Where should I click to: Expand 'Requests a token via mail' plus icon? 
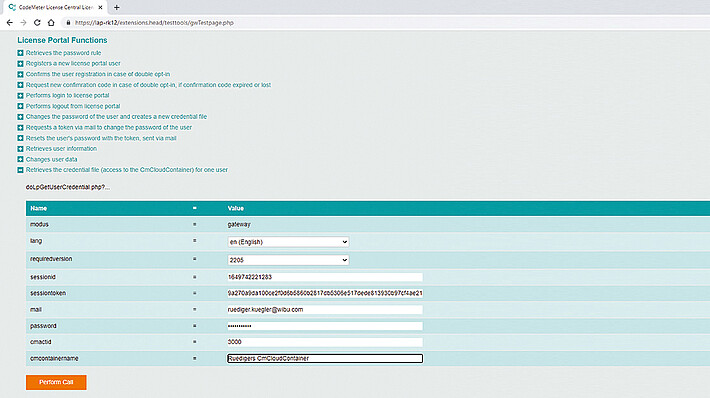pyautogui.click(x=20, y=128)
